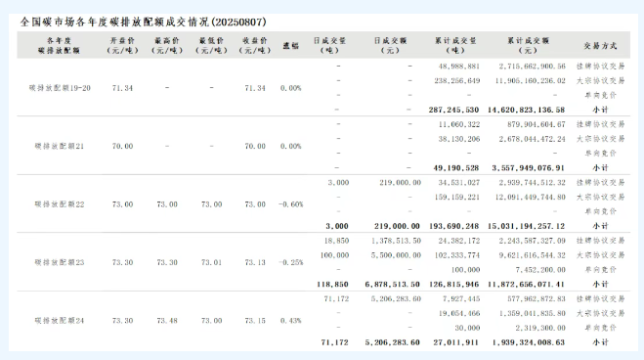Click the highest price 73.48 in 碳排放配额24
644x360 pixels.
[x=167, y=321]
